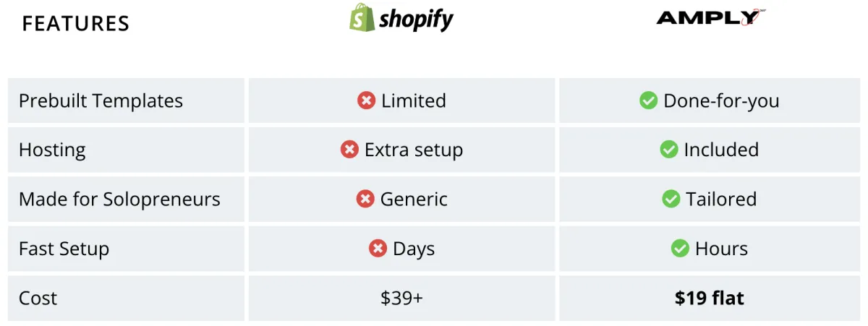868x326 pixels.
Task: Select the Made for Solopreneurs label
Action: click(x=119, y=200)
